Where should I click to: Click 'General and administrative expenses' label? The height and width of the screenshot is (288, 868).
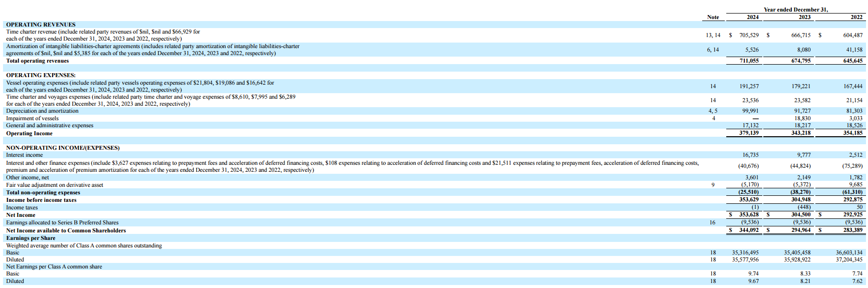(50, 126)
